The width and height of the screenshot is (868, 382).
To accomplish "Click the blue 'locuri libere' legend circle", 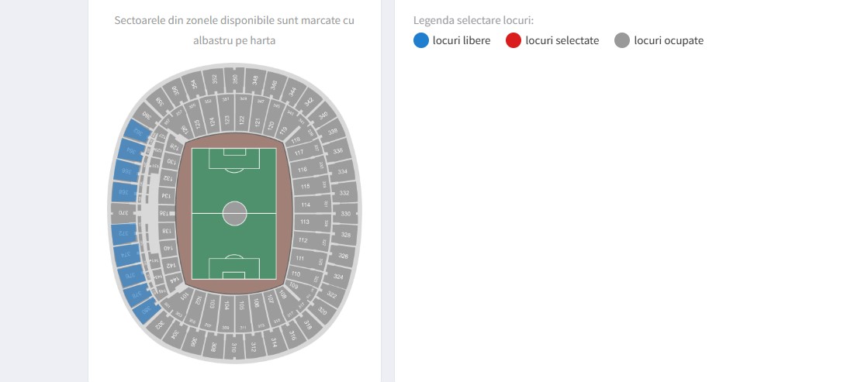I will coord(421,40).
